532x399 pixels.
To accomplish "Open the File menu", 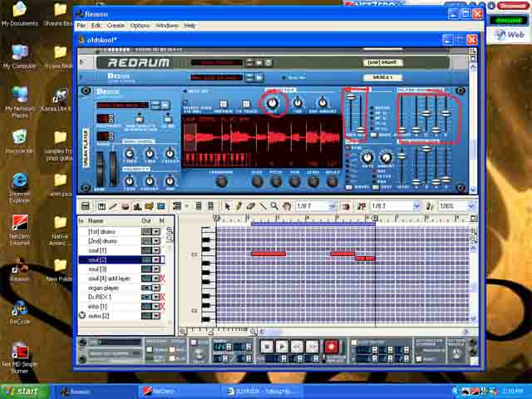I will click(x=81, y=26).
